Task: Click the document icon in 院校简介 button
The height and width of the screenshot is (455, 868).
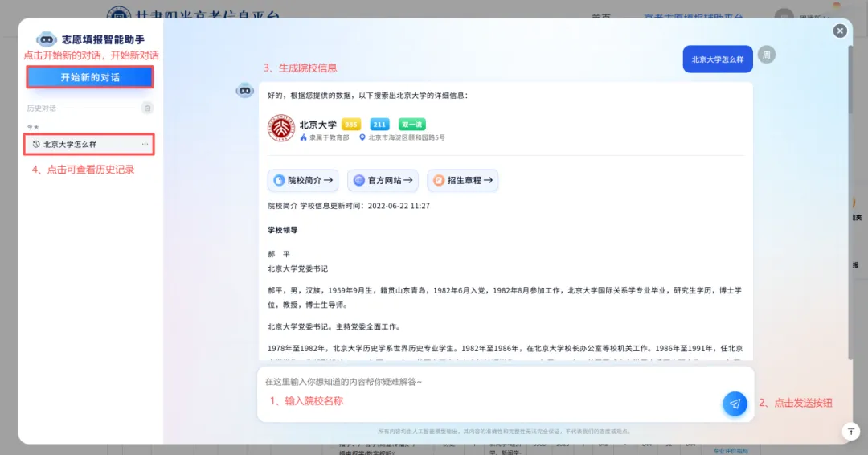Action: click(279, 180)
